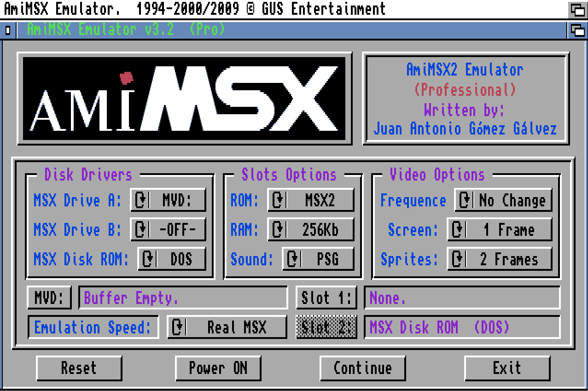The height and width of the screenshot is (391, 588).
Task: Change the Frequence selector showing No Change
Action: pos(503,200)
